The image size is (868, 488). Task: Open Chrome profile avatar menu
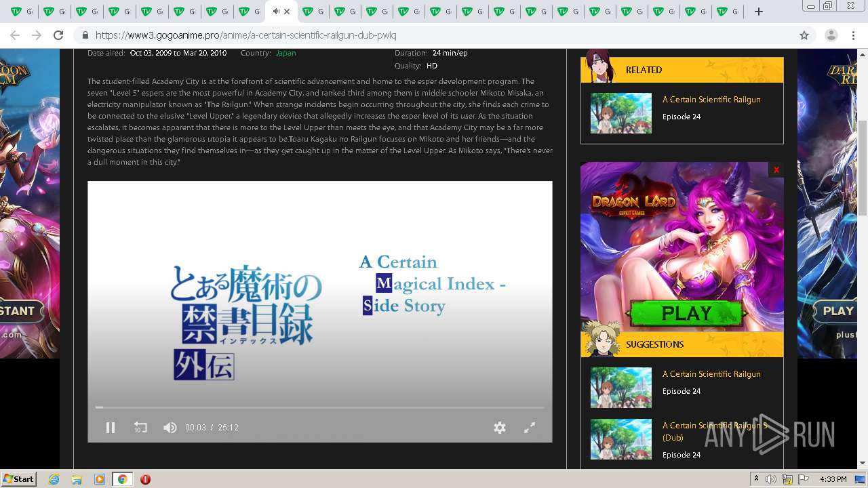[831, 35]
